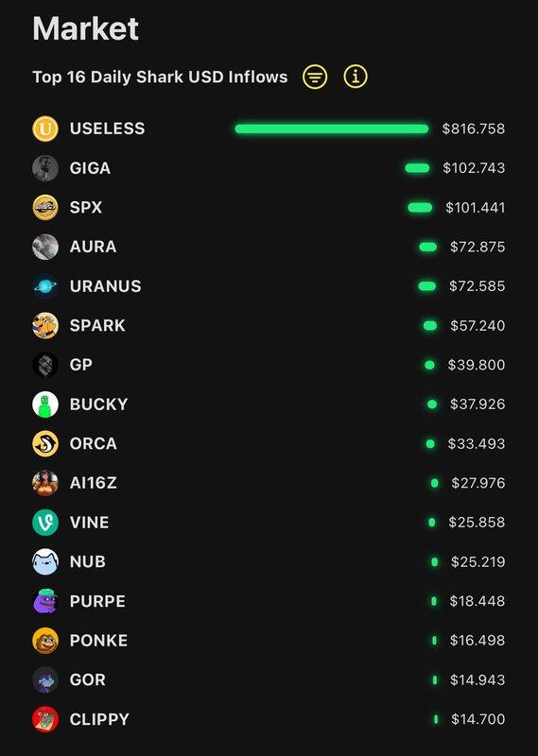The image size is (538, 756).
Task: Tap the USELESS green inflow bar
Action: point(332,129)
